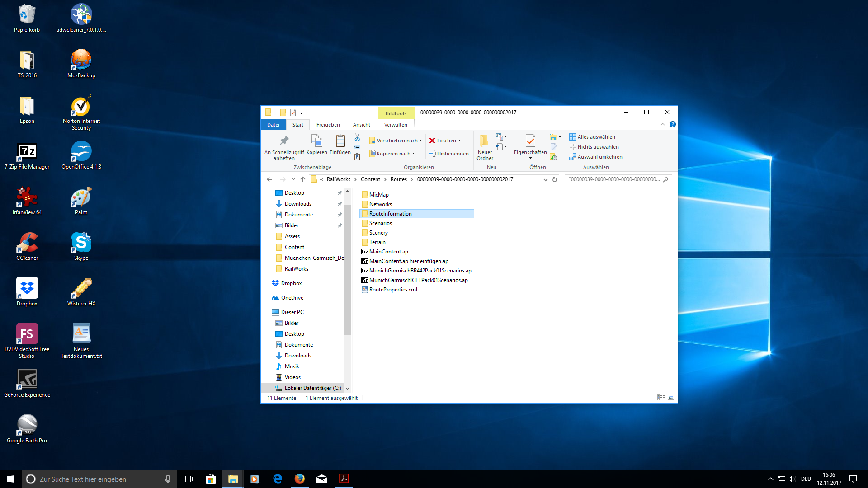868x488 pixels.
Task: Go up one folder level arrow
Action: tap(303, 179)
